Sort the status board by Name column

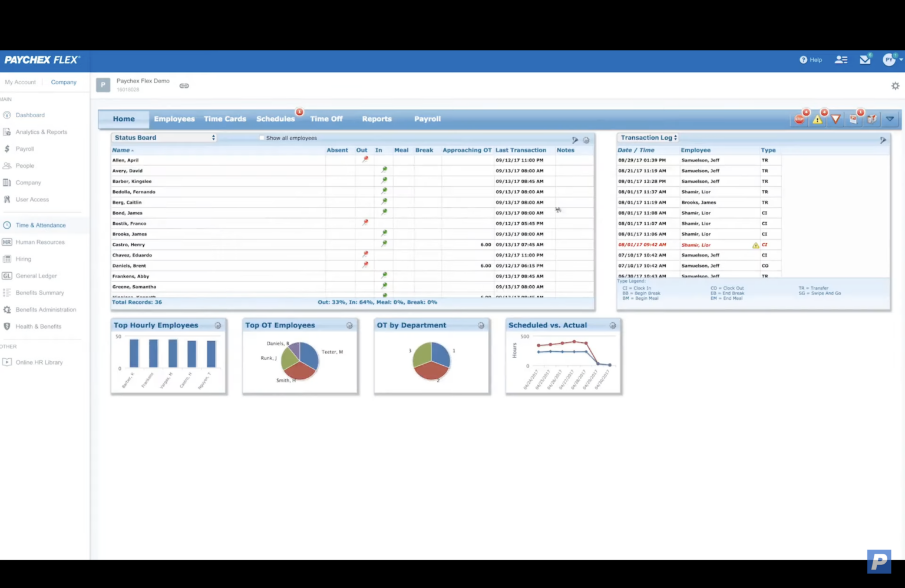point(121,150)
